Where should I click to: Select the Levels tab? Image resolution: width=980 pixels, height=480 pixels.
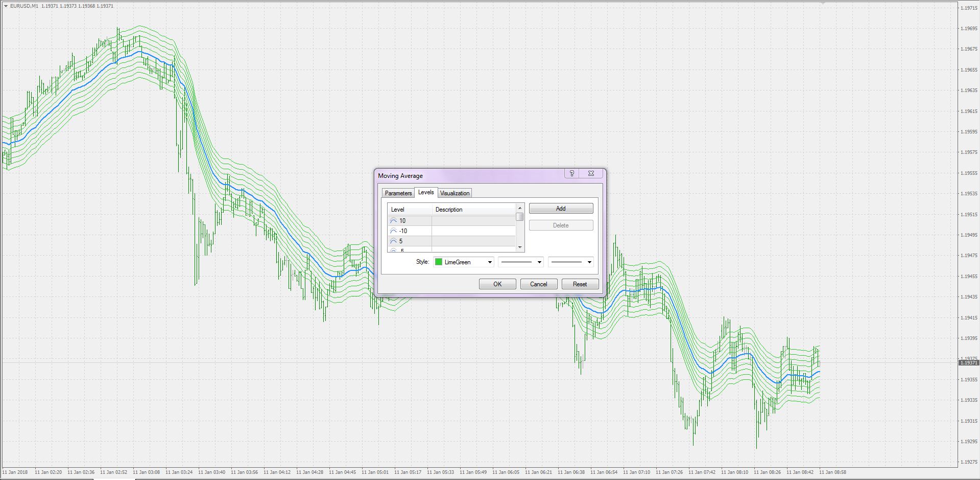426,192
